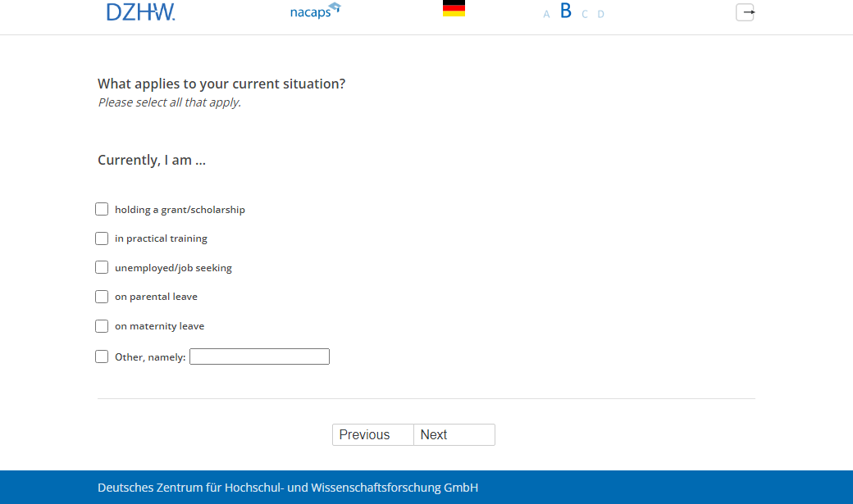Mark on parental leave option

pyautogui.click(x=102, y=297)
